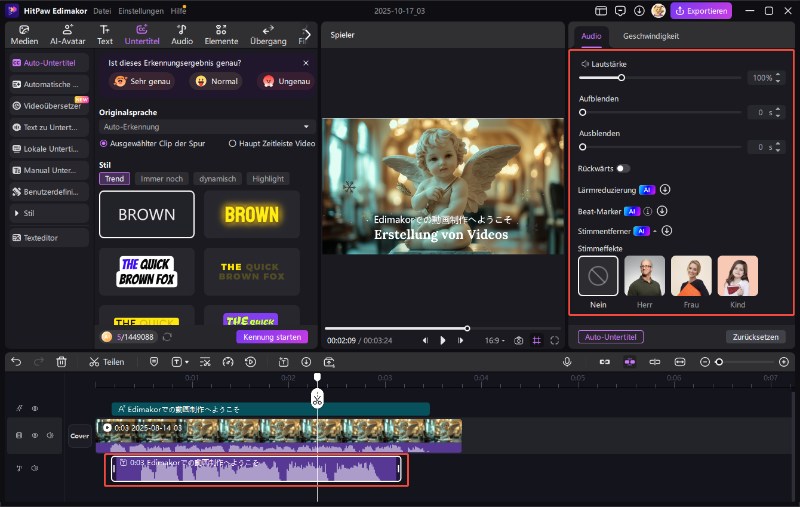Adjust the Lautstärke slider handle

pos(621,78)
